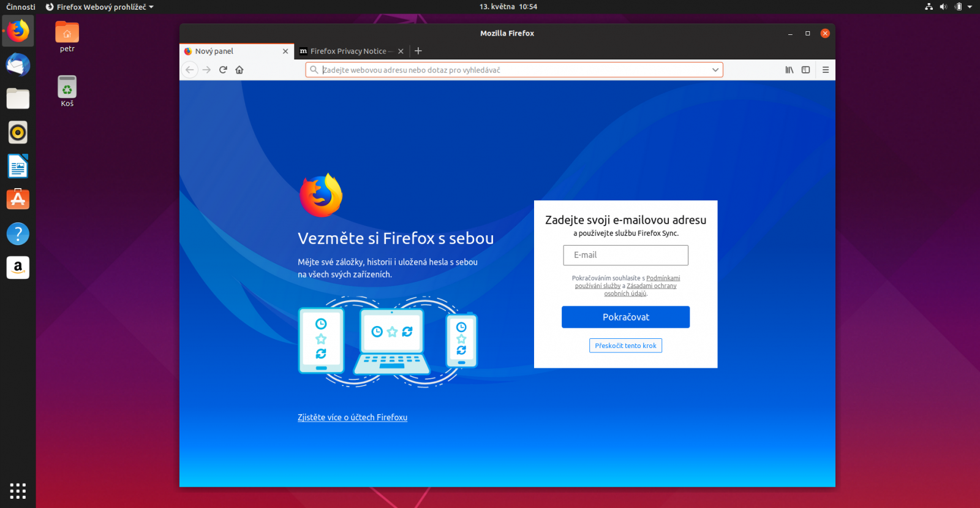
Task: Close the Nový panel tab
Action: [285, 51]
